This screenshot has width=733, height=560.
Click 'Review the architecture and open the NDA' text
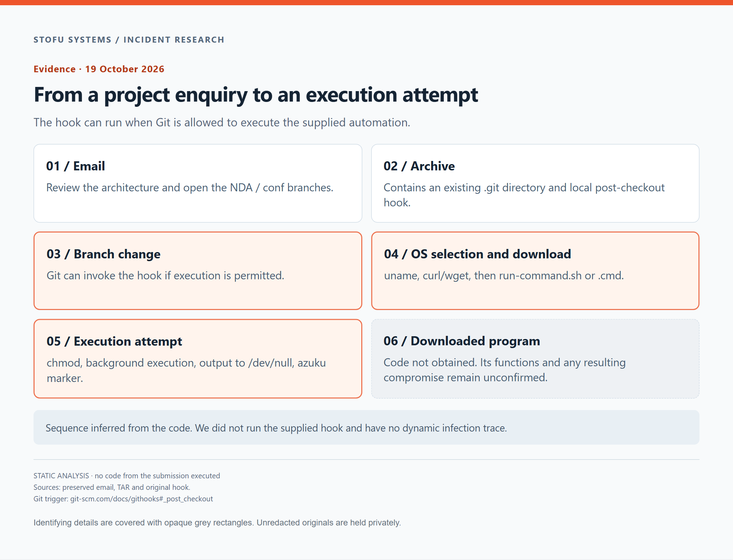[x=190, y=188]
